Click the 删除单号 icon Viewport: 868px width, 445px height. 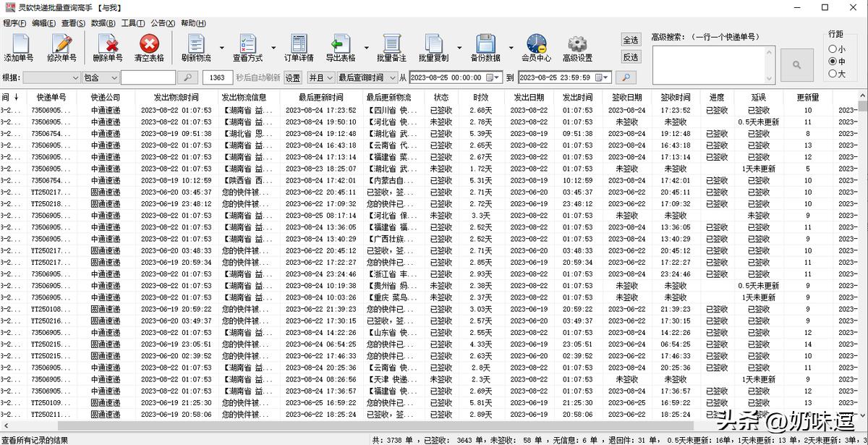click(108, 48)
